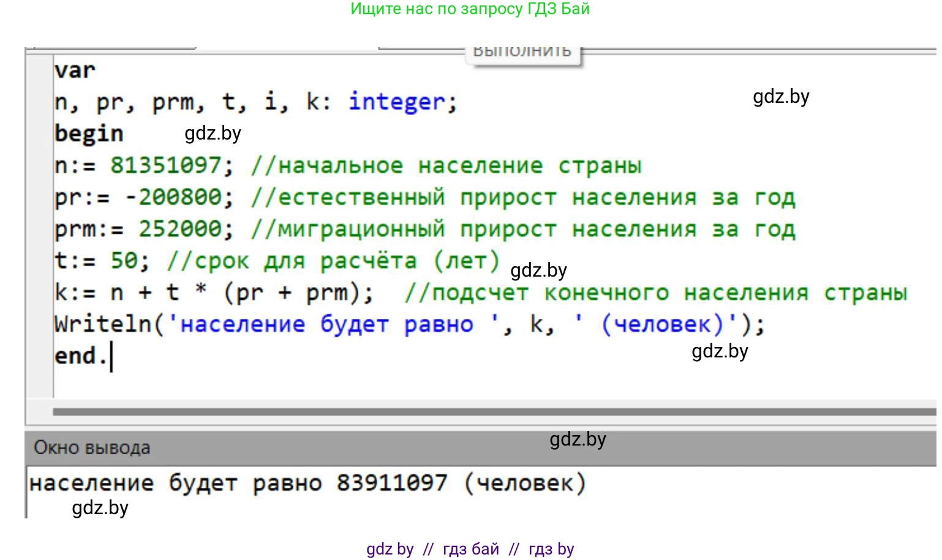Place cursor after end. statement
Screen dimensions: 942x560
point(111,356)
